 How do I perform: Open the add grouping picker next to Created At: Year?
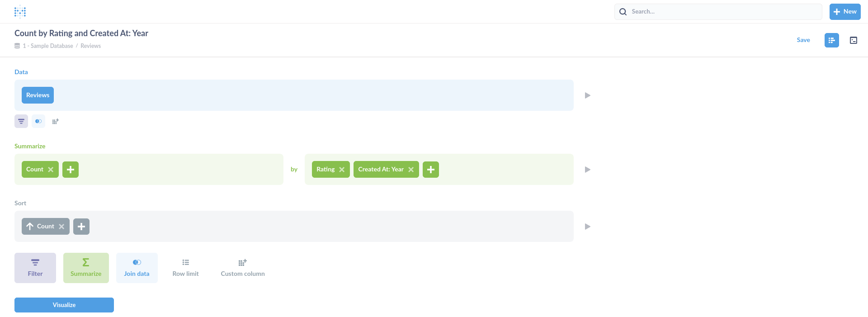pos(430,169)
